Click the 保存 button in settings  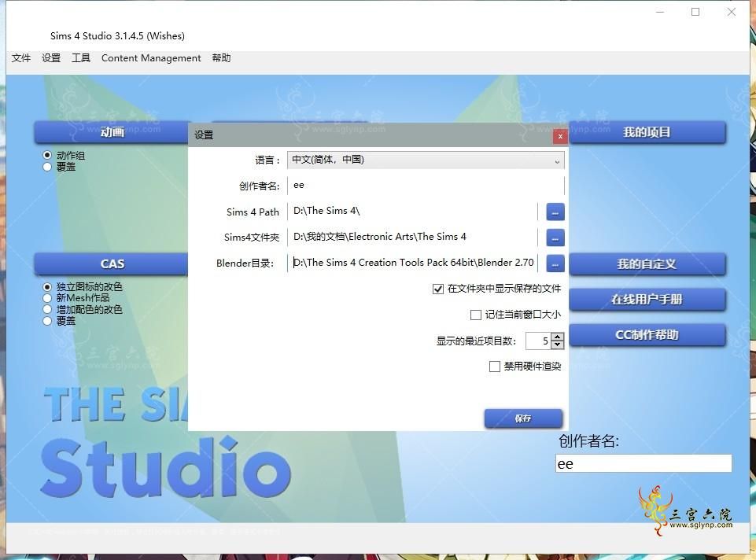click(523, 418)
